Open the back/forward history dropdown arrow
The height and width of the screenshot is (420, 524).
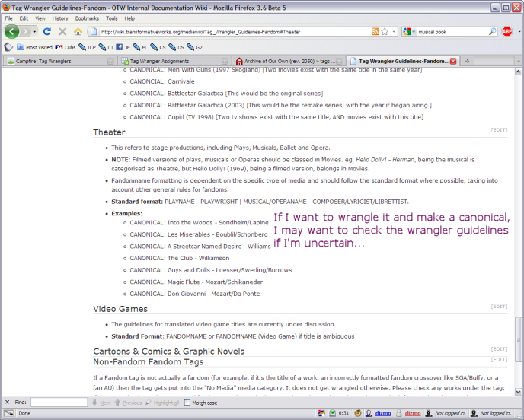34,32
